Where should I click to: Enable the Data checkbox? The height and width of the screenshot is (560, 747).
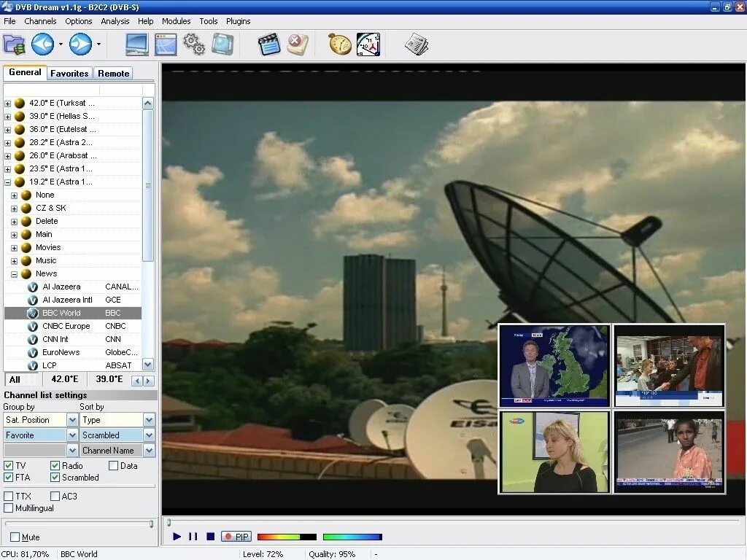(x=113, y=466)
